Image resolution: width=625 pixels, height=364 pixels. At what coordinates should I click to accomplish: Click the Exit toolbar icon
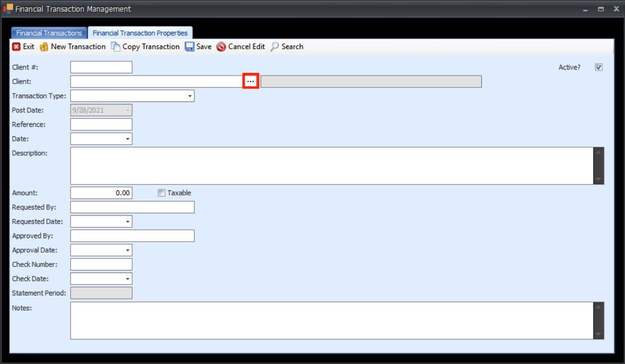[x=16, y=47]
